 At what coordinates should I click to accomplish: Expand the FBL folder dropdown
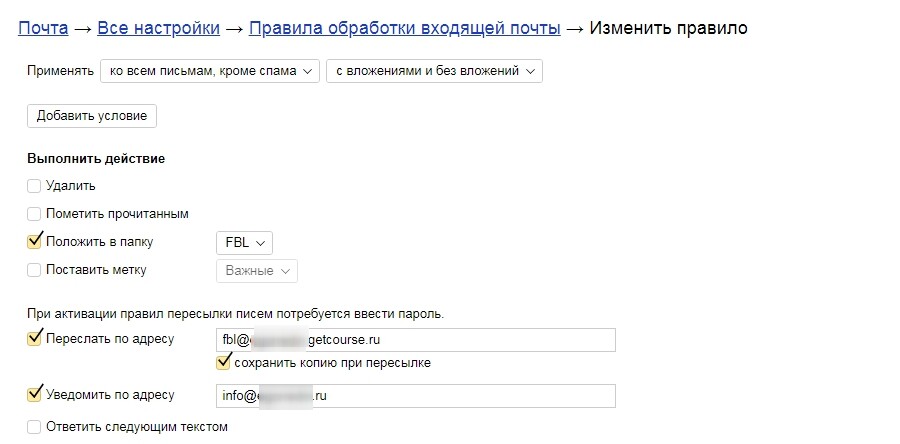pyautogui.click(x=244, y=243)
